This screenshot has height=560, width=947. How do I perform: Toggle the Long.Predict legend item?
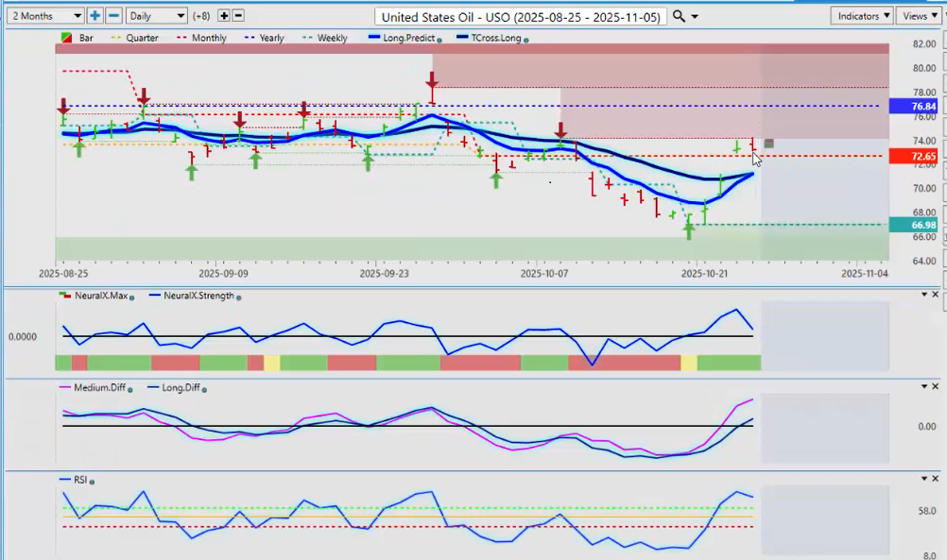click(406, 39)
